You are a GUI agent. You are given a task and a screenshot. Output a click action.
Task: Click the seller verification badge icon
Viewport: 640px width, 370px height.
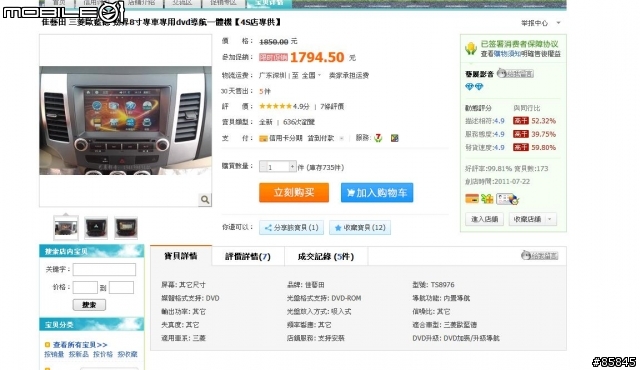[507, 199]
